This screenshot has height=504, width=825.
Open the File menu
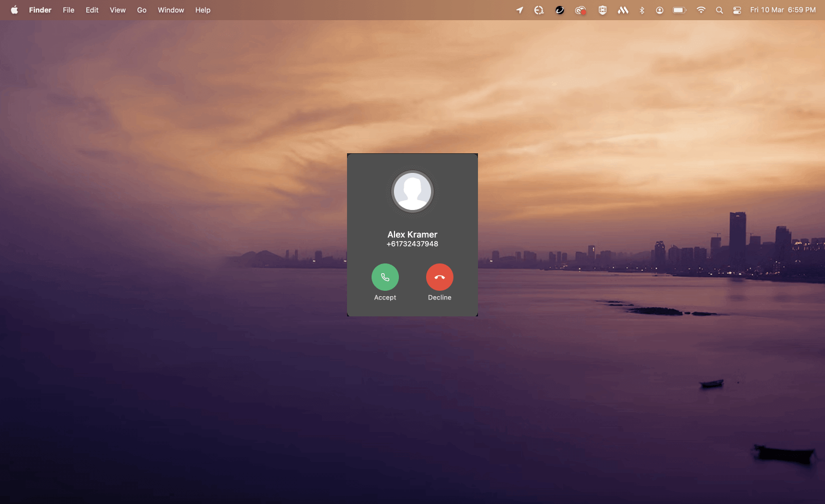coord(68,10)
